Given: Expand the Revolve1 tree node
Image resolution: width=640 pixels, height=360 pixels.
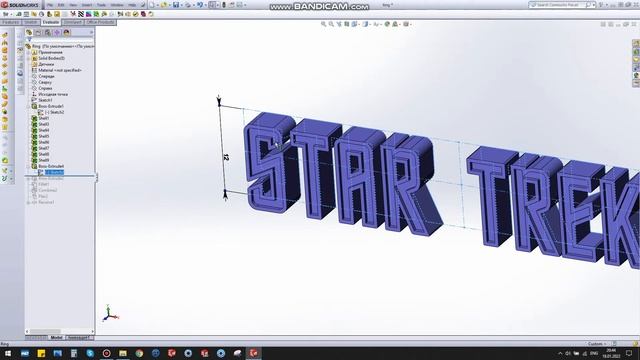Looking at the screenshot, I should coord(29,202).
